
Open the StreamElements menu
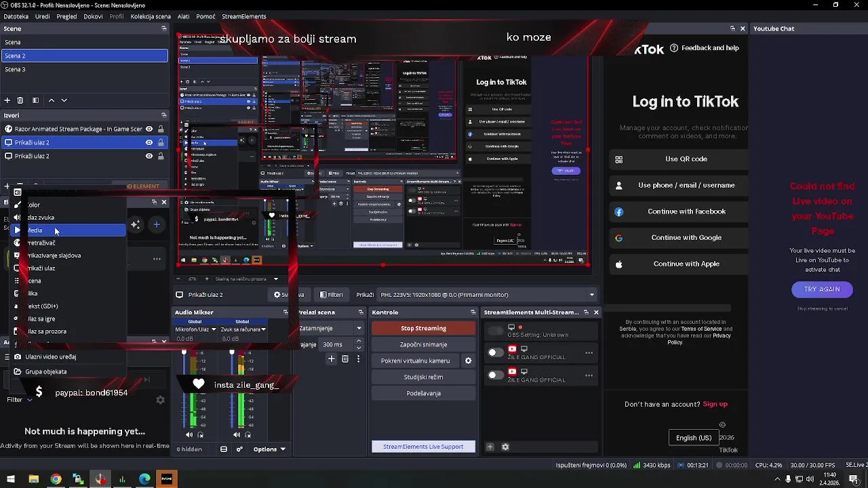click(243, 16)
